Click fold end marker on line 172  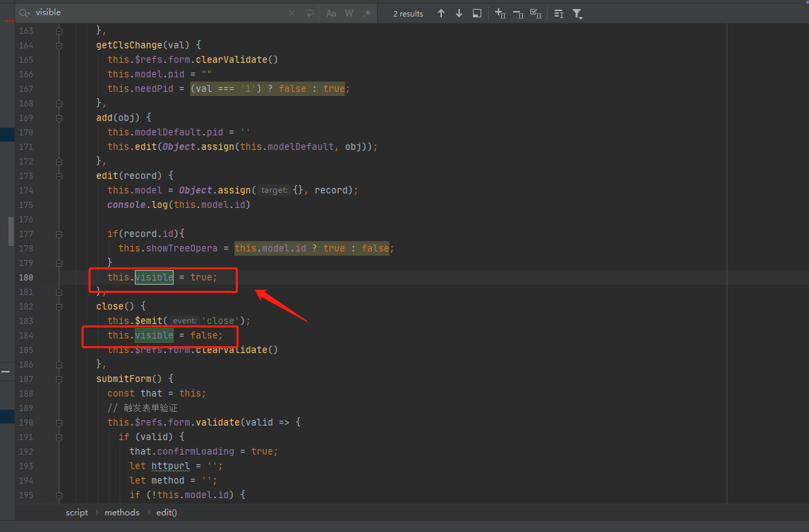tap(59, 162)
